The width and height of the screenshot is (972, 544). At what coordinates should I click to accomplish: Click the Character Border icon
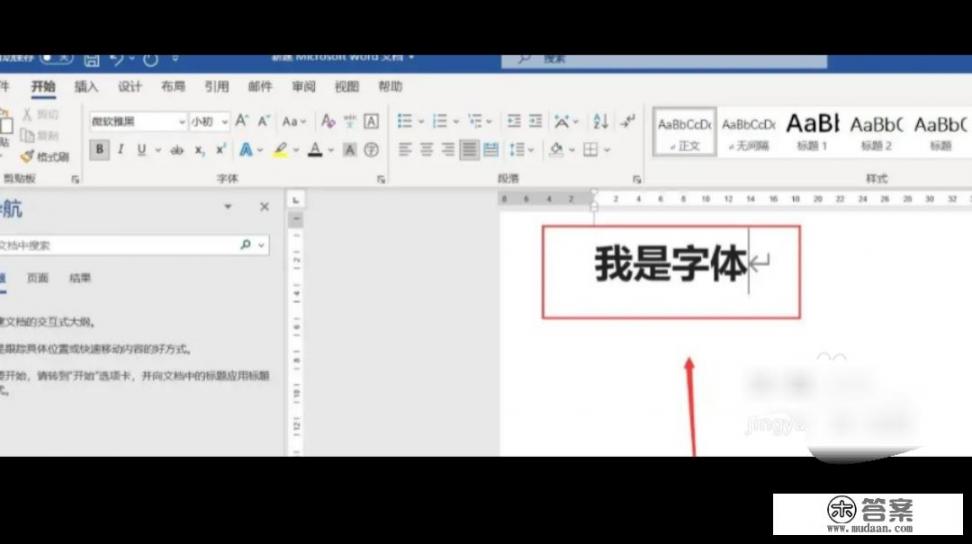(371, 121)
